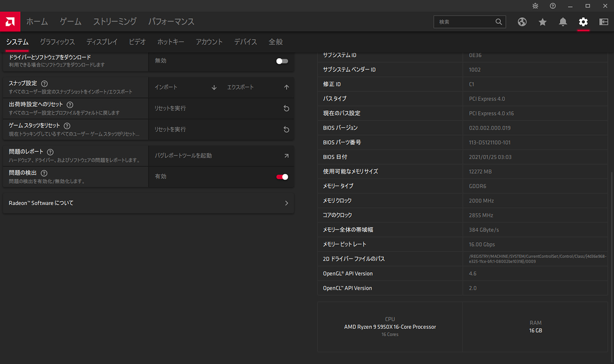The image size is (614, 364).
Task: Open the ディスプレイ settings tab
Action: point(102,42)
